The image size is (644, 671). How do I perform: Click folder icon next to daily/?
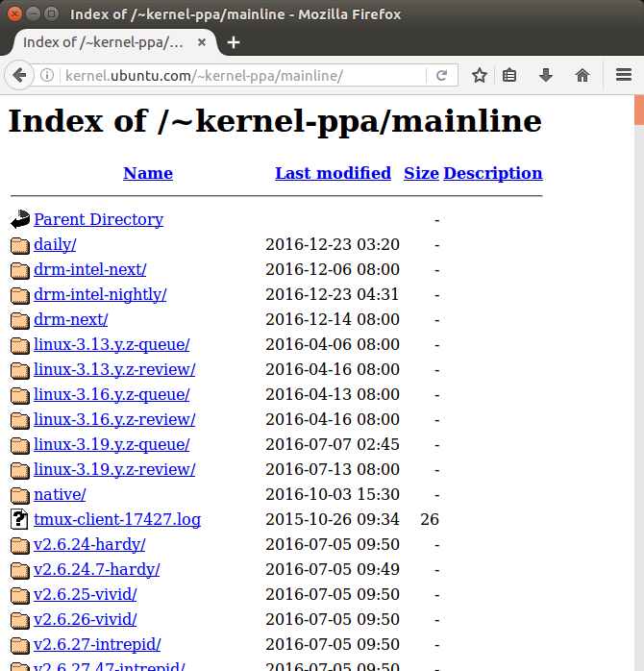[20, 245]
